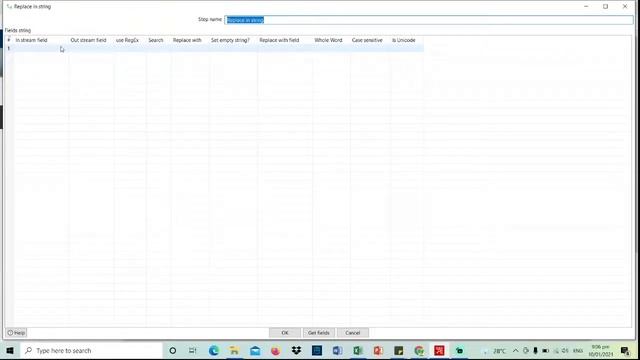Open File Explorer from the taskbar
640x360 pixels.
click(x=234, y=351)
